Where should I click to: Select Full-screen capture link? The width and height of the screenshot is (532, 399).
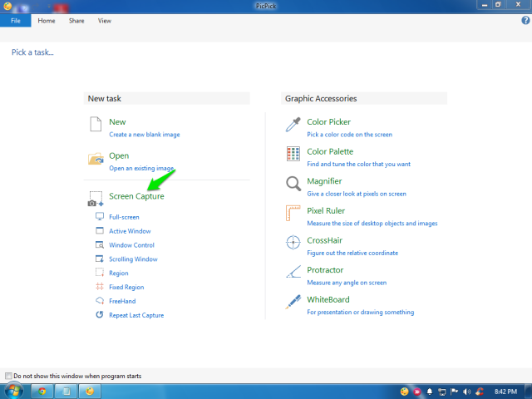click(124, 217)
